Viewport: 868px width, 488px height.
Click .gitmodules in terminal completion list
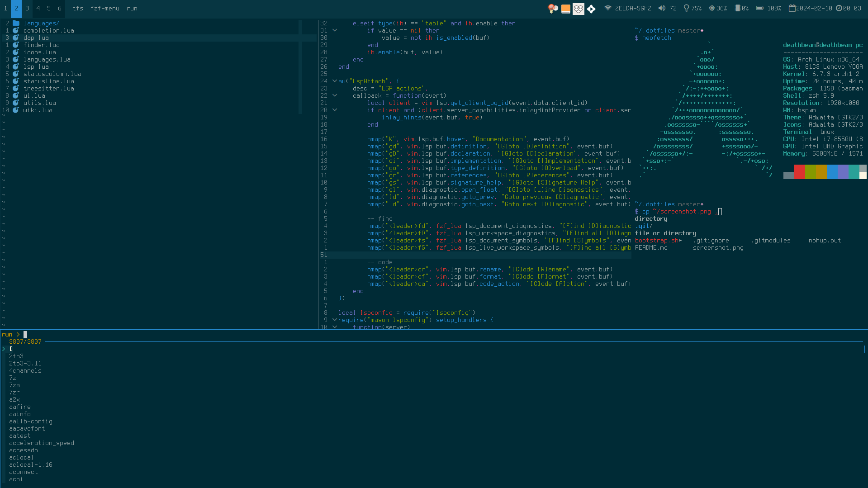771,240
